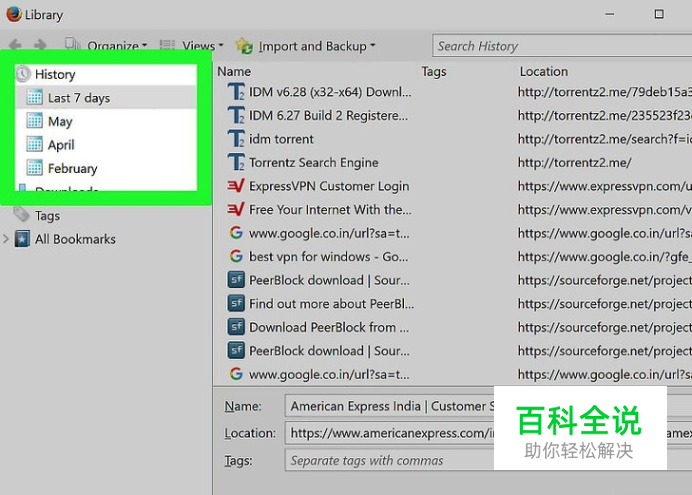692x495 pixels.
Task: Click the Back arrow in the Library toolbar
Action: pyautogui.click(x=15, y=45)
